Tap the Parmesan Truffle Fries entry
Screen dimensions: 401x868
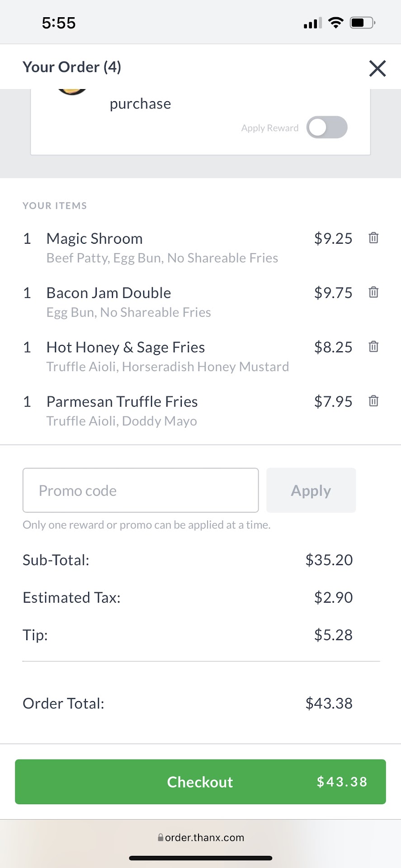(122, 401)
